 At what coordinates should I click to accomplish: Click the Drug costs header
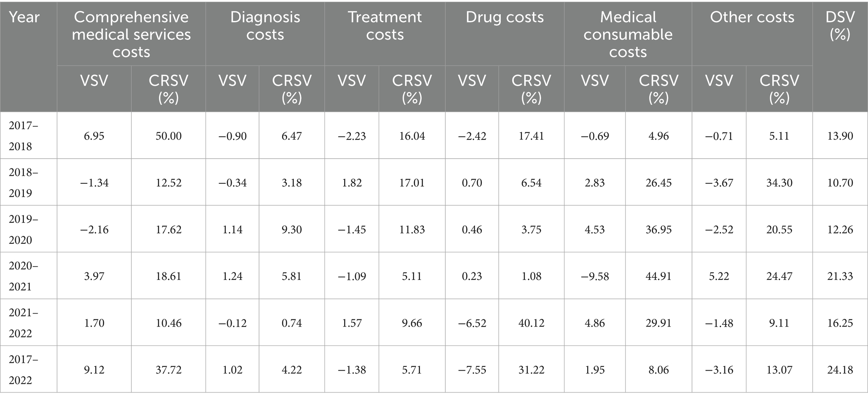click(x=505, y=17)
